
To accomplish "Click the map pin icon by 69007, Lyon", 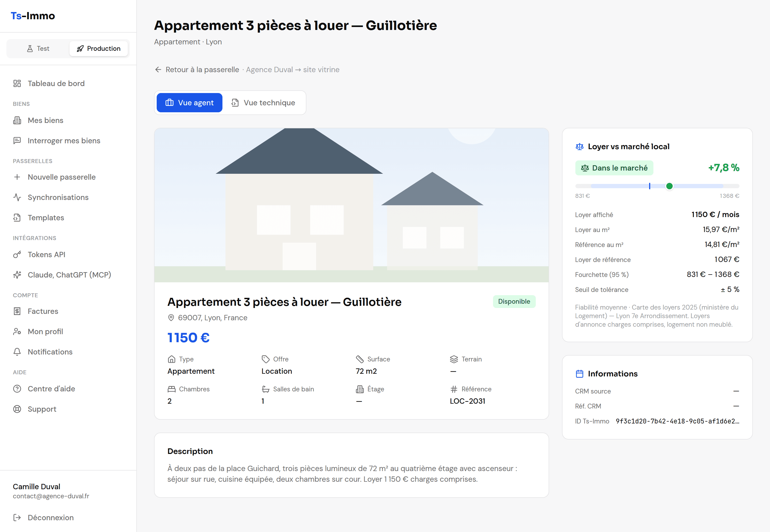I will (171, 318).
